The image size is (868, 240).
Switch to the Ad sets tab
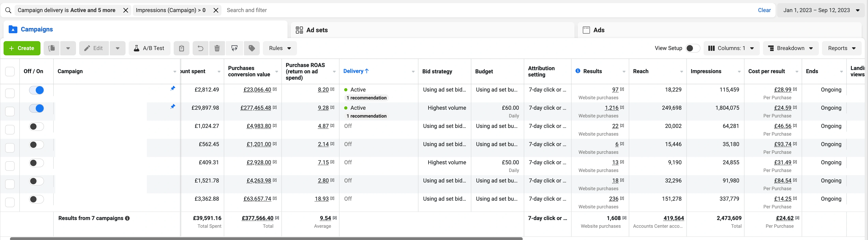pyautogui.click(x=316, y=30)
